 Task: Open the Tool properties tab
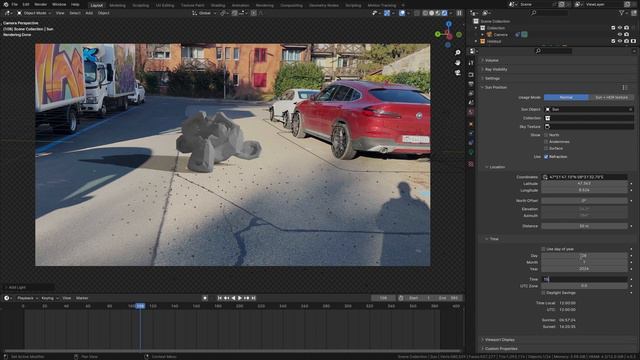click(x=471, y=63)
